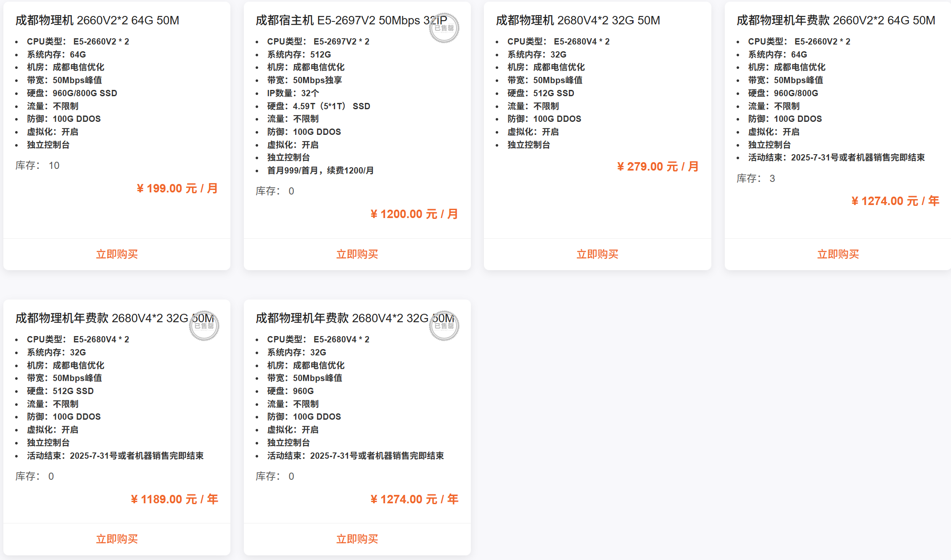This screenshot has width=951, height=560.
Task: Click the 库存: 10 stock label
Action: [37, 166]
